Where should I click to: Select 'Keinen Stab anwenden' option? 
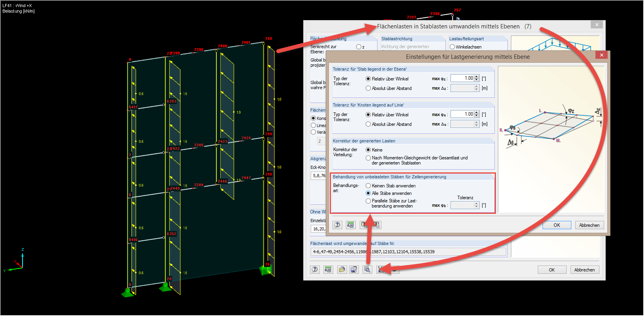pos(368,186)
